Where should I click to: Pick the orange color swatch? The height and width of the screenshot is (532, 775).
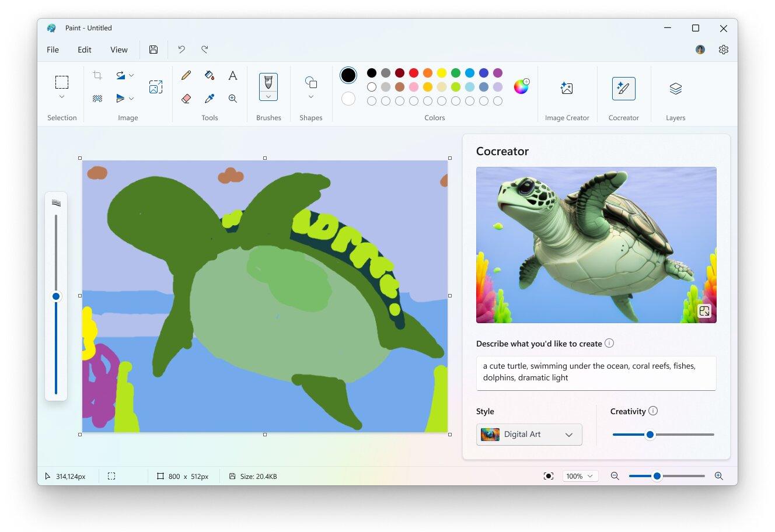[x=428, y=73]
